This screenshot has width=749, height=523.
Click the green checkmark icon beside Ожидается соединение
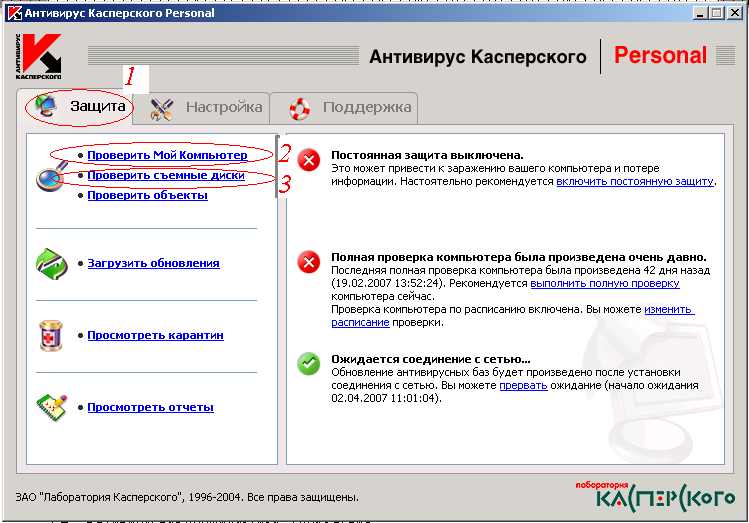click(x=309, y=364)
